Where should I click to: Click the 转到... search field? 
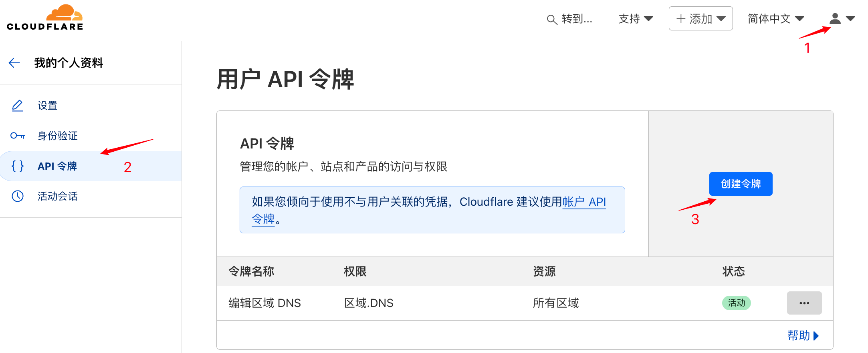coord(569,18)
